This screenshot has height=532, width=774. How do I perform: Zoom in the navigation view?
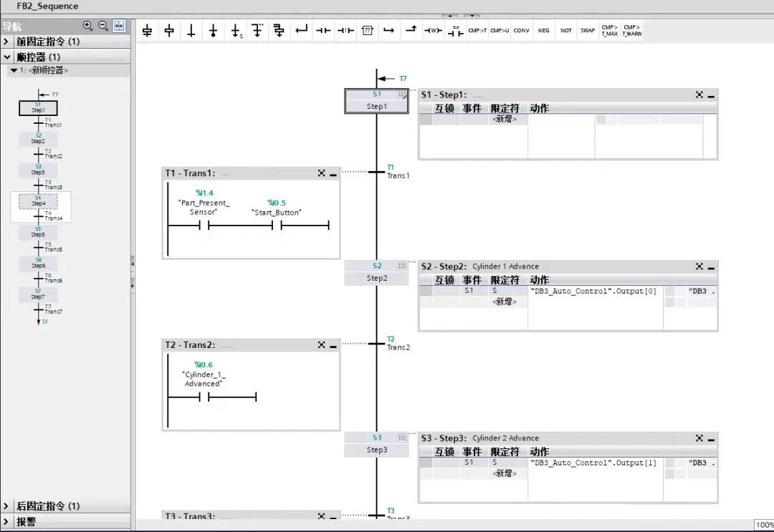pyautogui.click(x=88, y=26)
